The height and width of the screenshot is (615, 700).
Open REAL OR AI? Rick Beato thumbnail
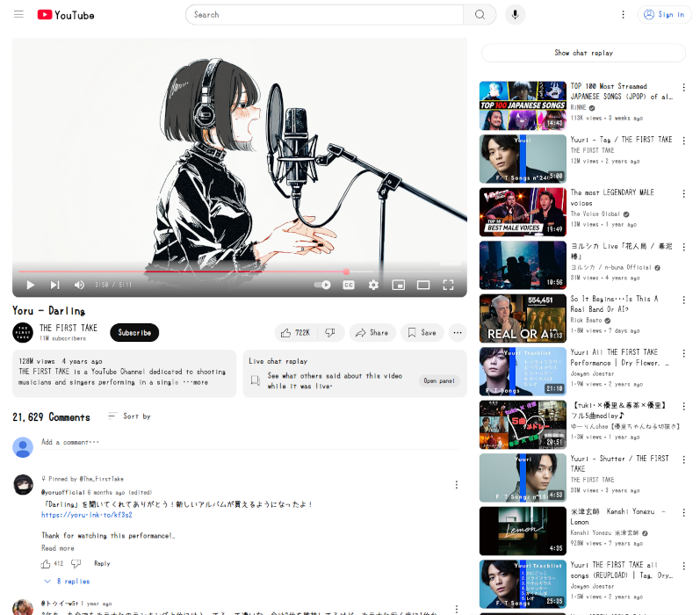[x=523, y=318]
